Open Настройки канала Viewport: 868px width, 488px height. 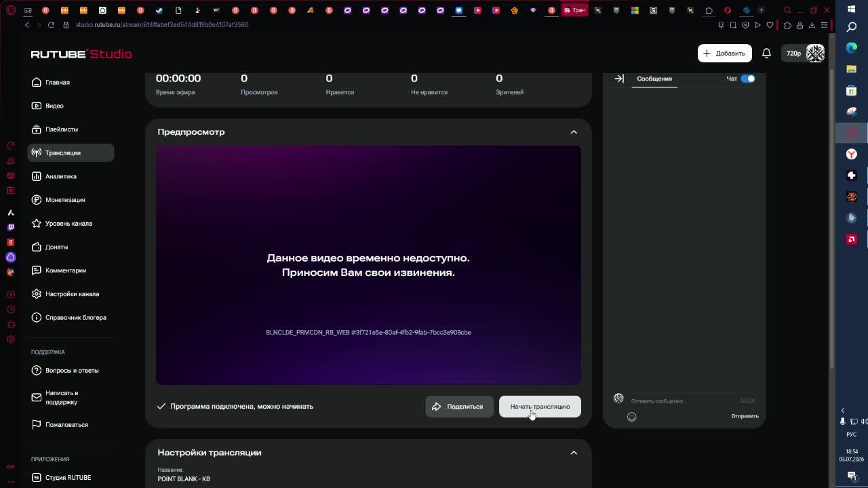coord(71,293)
